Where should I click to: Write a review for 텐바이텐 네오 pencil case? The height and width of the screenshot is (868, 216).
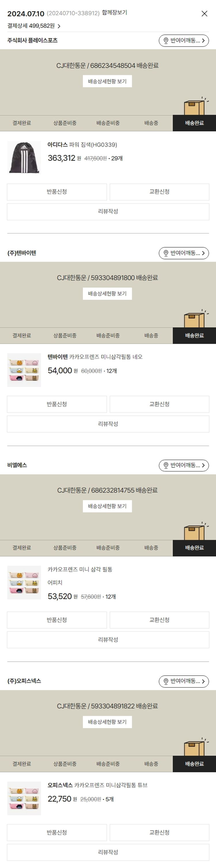pos(108,424)
